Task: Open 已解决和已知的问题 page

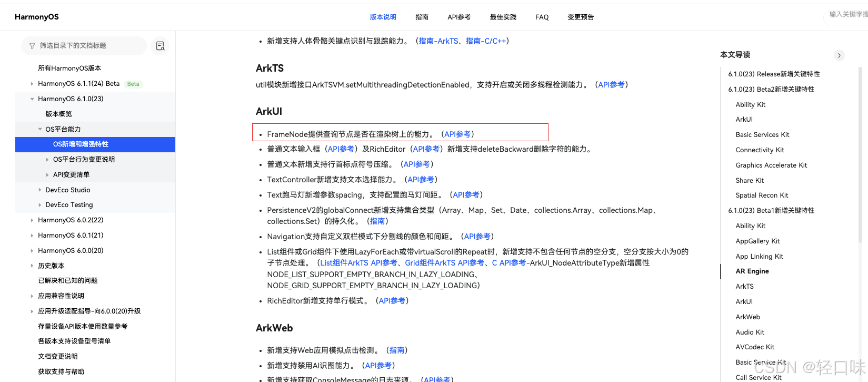Action: pos(68,281)
